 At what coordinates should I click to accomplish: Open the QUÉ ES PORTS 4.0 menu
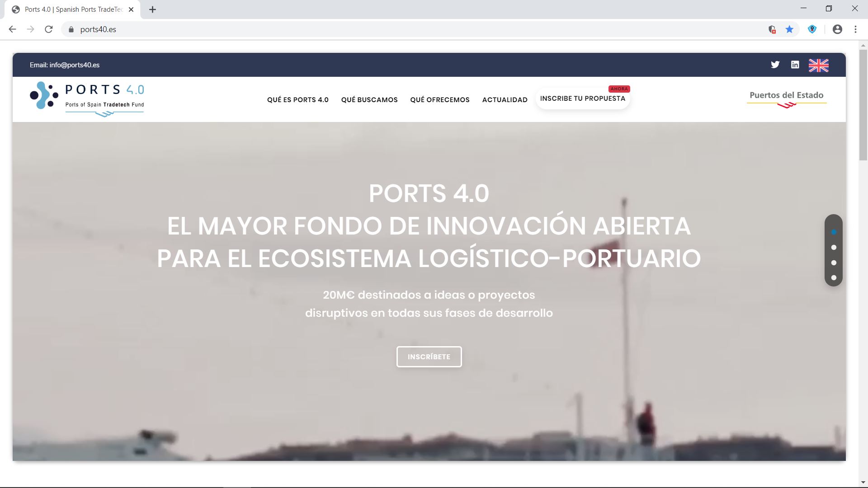click(297, 100)
